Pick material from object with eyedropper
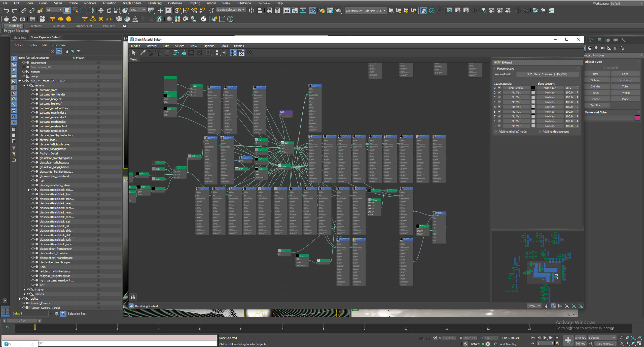Image resolution: width=644 pixels, height=347 pixels. 143,53
